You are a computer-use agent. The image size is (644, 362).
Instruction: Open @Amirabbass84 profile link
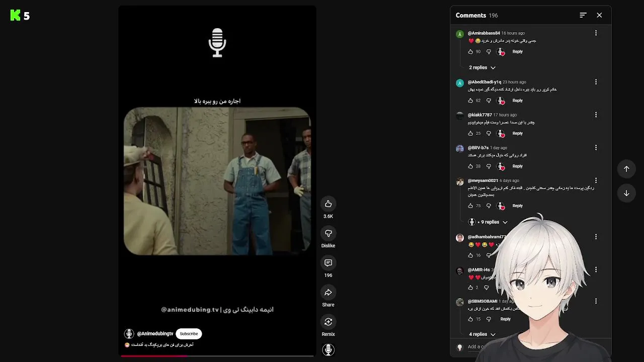[x=484, y=33]
